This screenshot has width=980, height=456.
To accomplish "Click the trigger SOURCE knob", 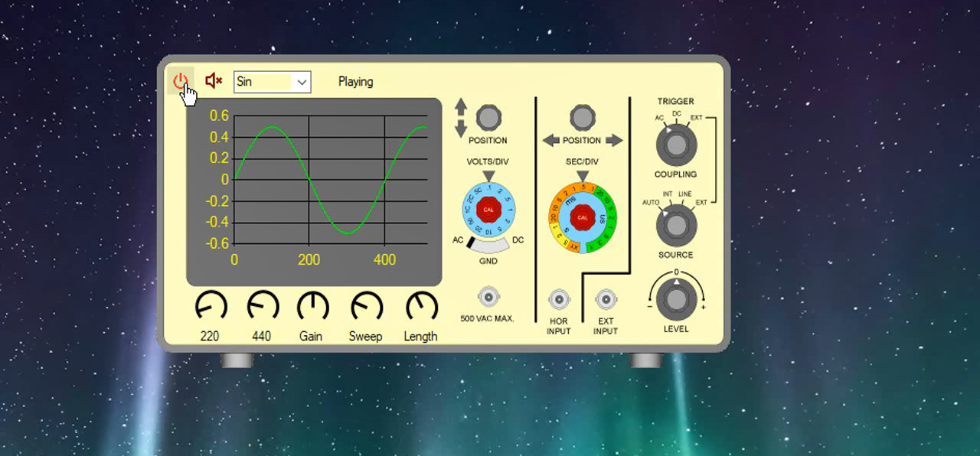I will [675, 225].
